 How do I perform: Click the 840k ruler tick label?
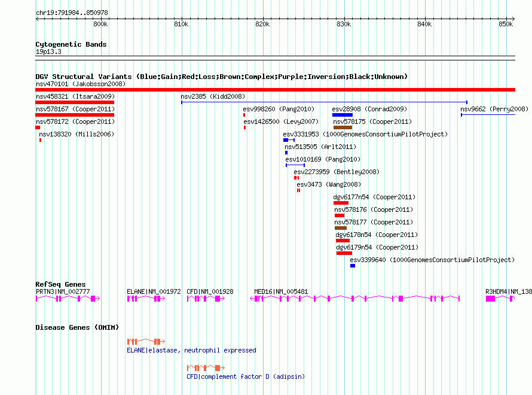[424, 24]
